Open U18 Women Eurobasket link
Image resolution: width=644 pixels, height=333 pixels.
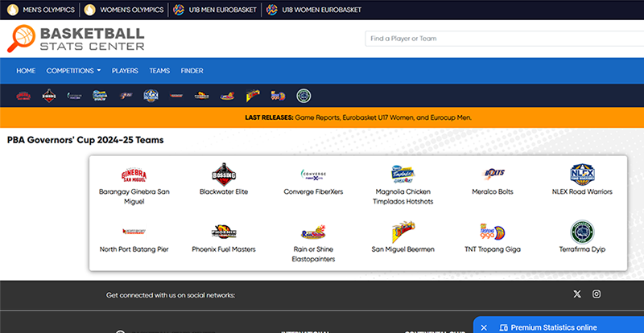pyautogui.click(x=314, y=10)
